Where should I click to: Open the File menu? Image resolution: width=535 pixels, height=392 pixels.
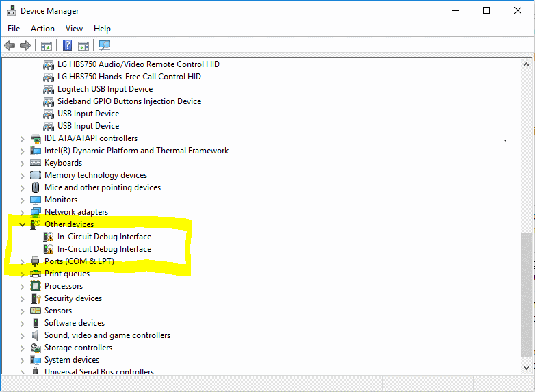pyautogui.click(x=14, y=29)
